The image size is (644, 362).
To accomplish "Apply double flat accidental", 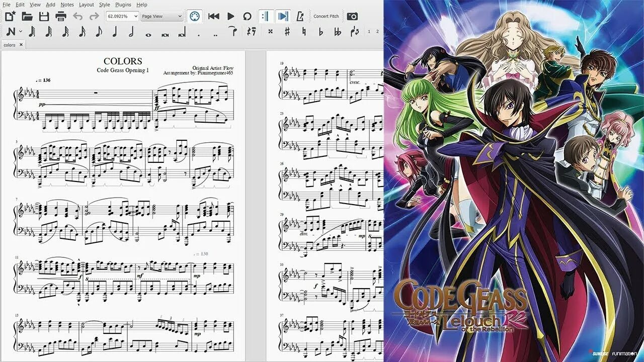I will click(x=338, y=32).
